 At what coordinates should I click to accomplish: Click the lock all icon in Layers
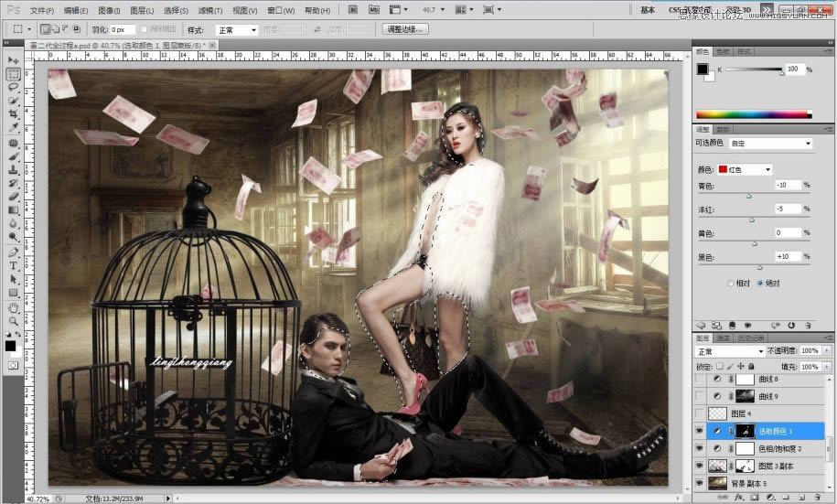(x=751, y=366)
